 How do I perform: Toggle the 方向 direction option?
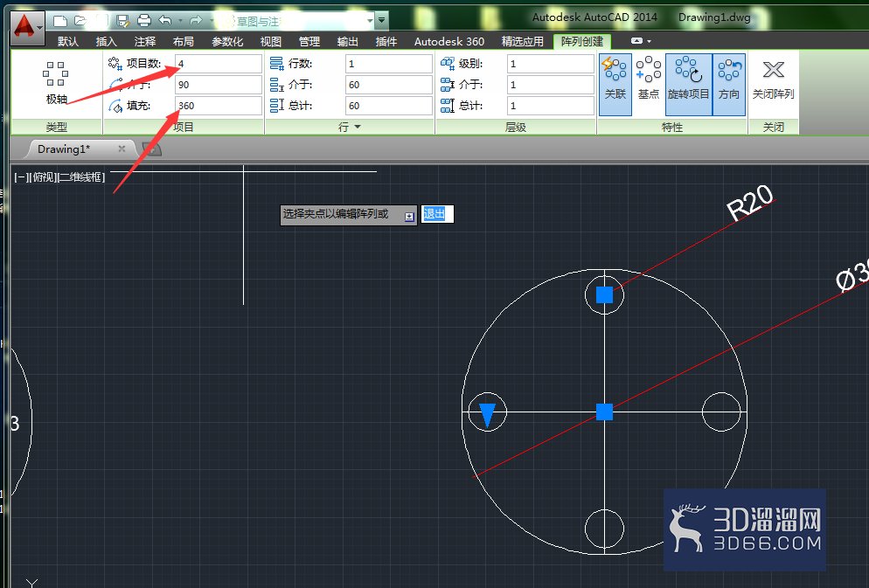click(x=729, y=84)
